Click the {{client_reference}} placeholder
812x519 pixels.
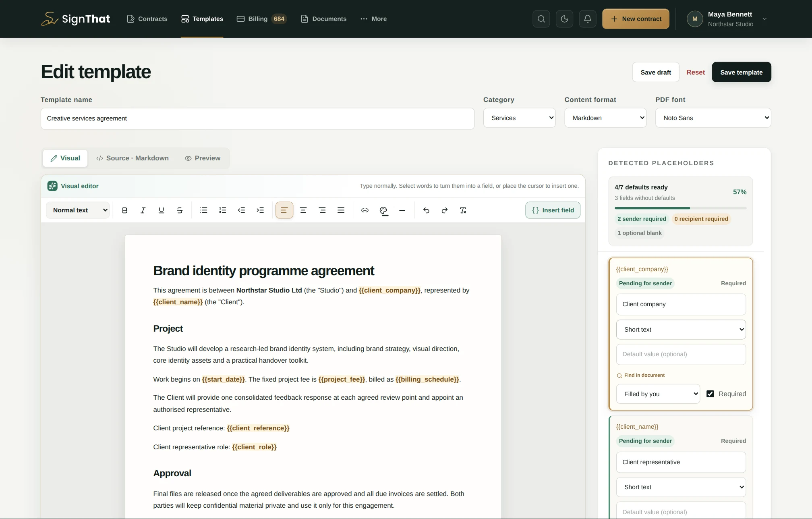click(x=258, y=428)
